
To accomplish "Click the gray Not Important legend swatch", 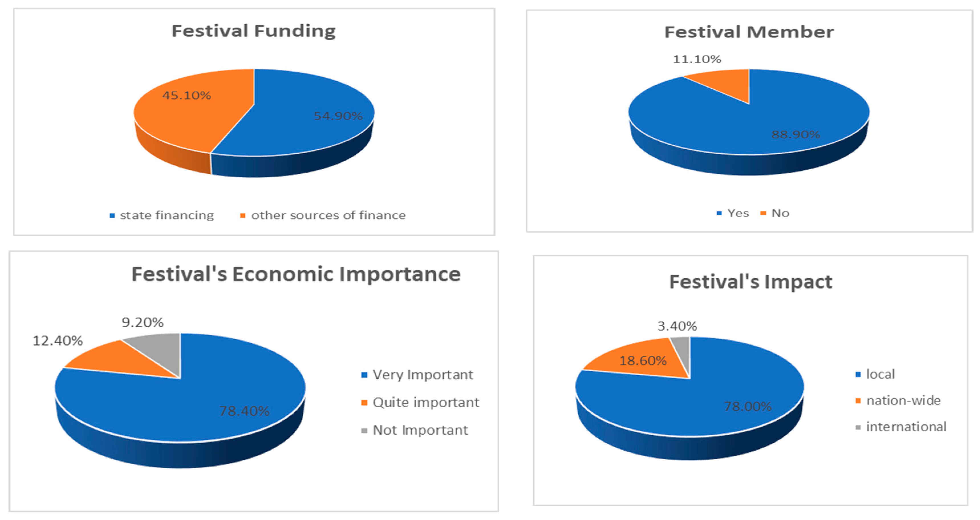I will (364, 431).
